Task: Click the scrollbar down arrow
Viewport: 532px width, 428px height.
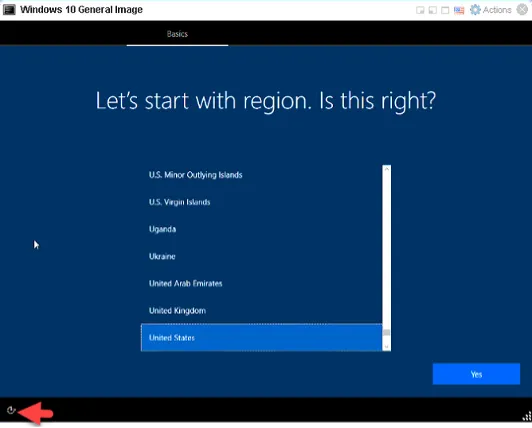Action: point(386,347)
